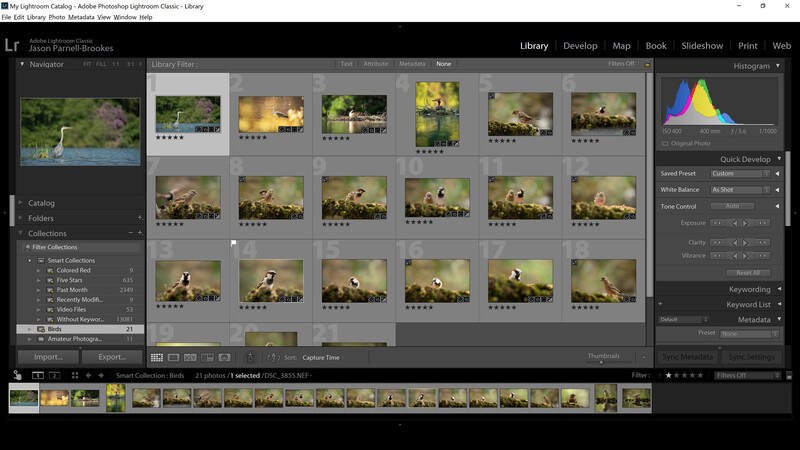Click Auto tone control button

[x=732, y=206]
